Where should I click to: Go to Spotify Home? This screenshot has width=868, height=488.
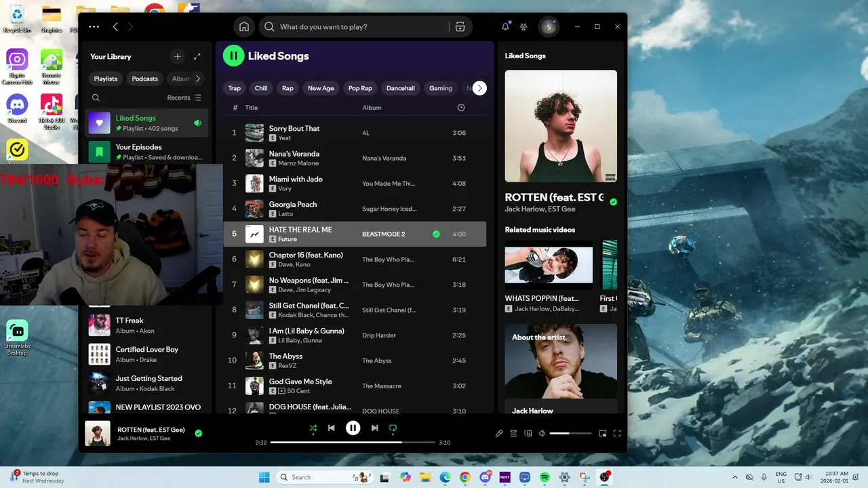(244, 26)
